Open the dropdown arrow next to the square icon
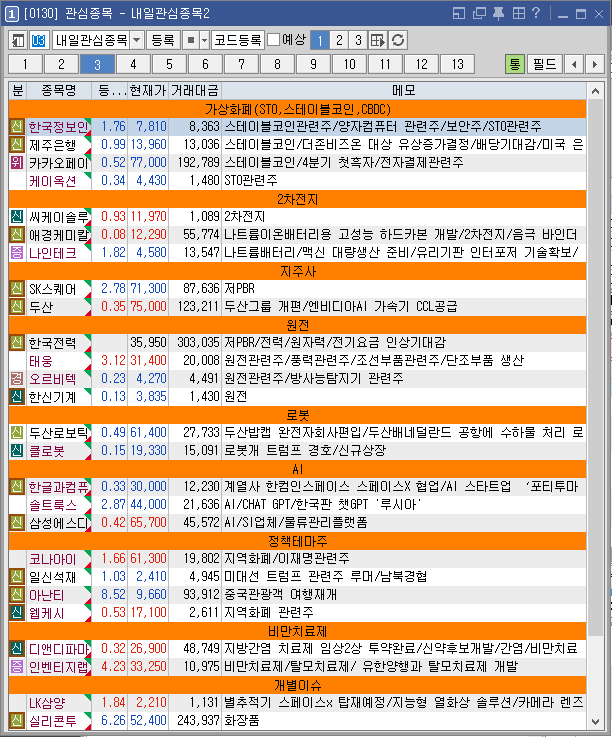This screenshot has height=737, width=612. pyautogui.click(x=204, y=40)
